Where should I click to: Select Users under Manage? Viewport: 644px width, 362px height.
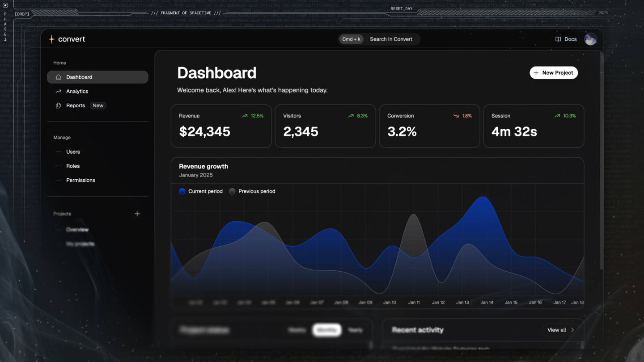coord(73,152)
